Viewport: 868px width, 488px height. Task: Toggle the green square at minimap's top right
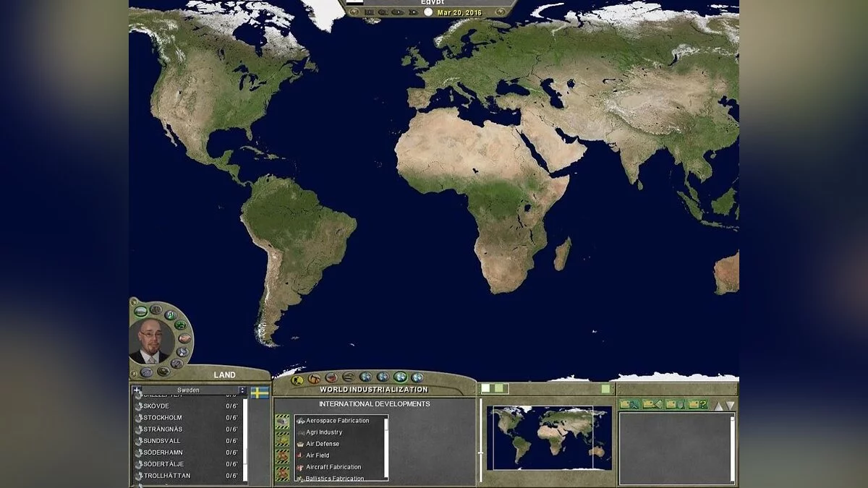(605, 389)
